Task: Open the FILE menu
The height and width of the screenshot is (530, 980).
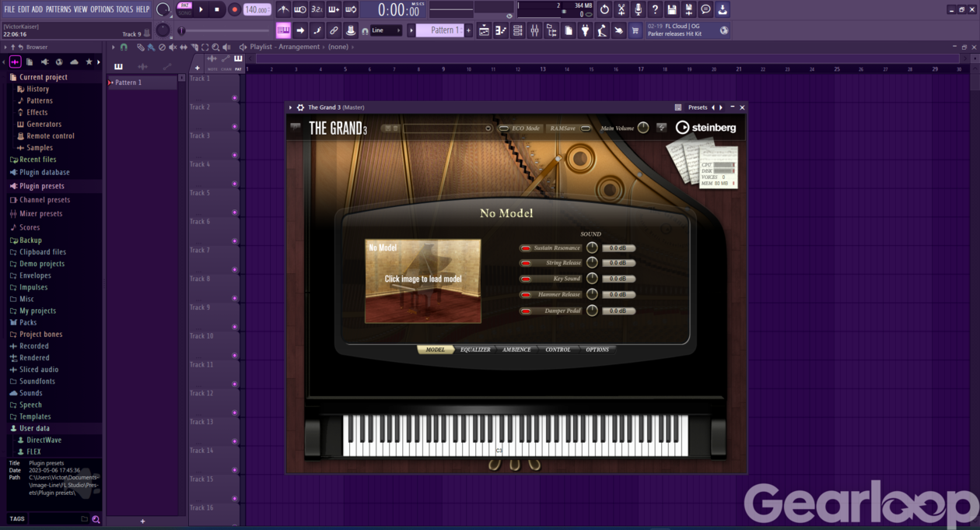Action: [9, 9]
